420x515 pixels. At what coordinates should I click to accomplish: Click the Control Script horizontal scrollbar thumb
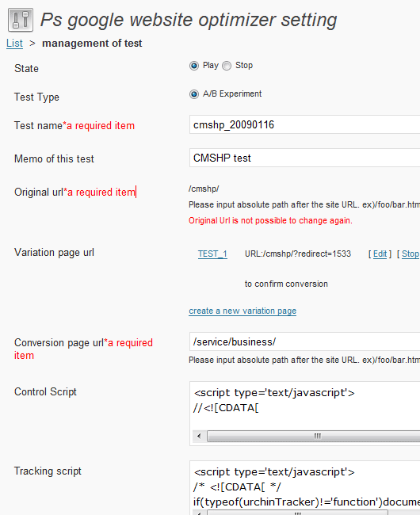pos(314,437)
